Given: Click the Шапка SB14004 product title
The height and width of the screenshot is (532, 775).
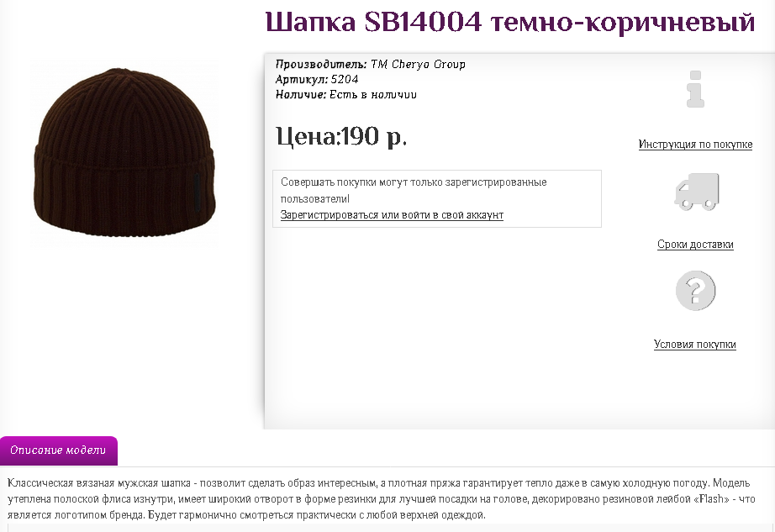Looking at the screenshot, I should (x=510, y=22).
